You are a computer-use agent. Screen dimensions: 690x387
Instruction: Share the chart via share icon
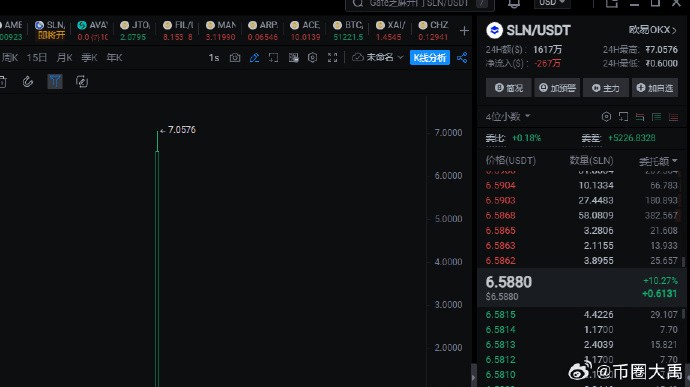coord(462,58)
